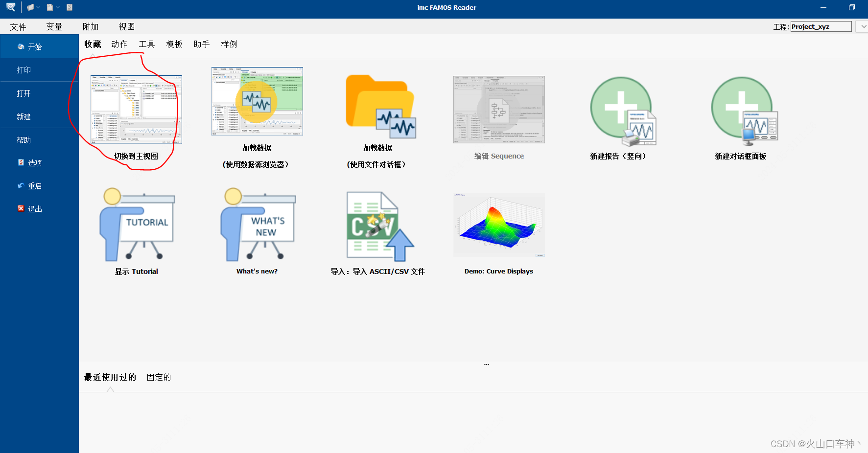Click the 加载数据 data source browser icon
This screenshot has height=453, width=868.
(257, 101)
